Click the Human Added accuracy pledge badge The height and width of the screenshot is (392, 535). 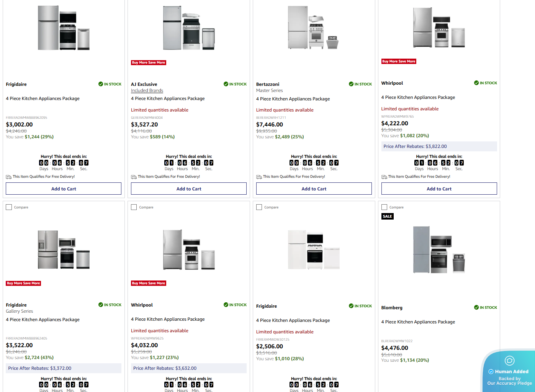click(509, 372)
